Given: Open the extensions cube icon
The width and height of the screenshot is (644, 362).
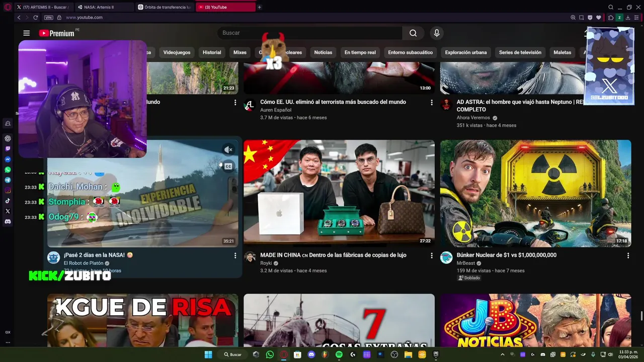Looking at the screenshot, I should 611,18.
